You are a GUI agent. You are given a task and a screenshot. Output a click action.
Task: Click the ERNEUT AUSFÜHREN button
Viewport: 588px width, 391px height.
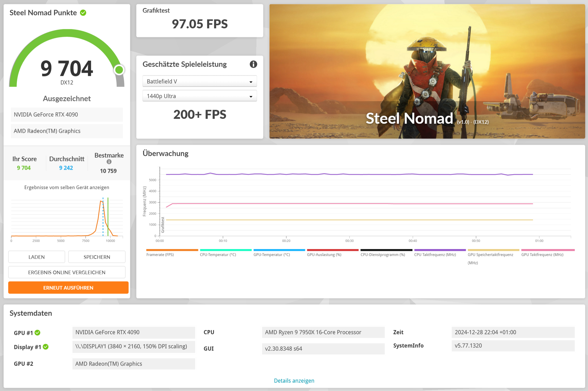pyautogui.click(x=68, y=287)
